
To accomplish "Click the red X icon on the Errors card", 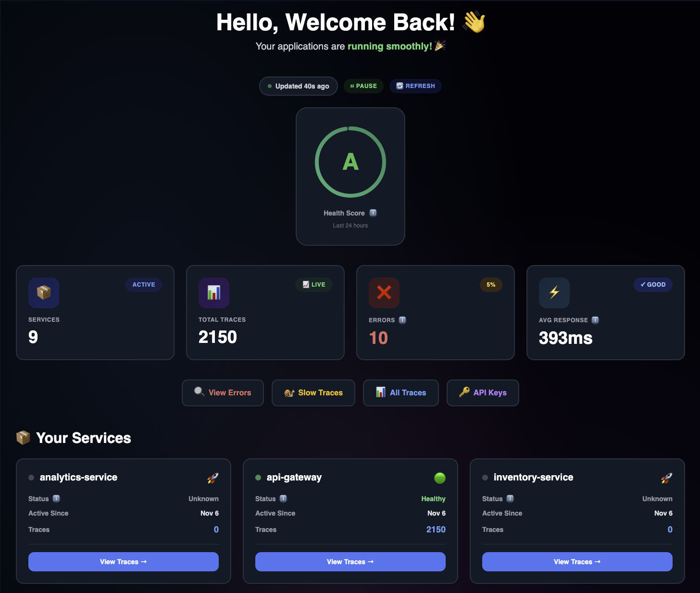I will tap(384, 292).
